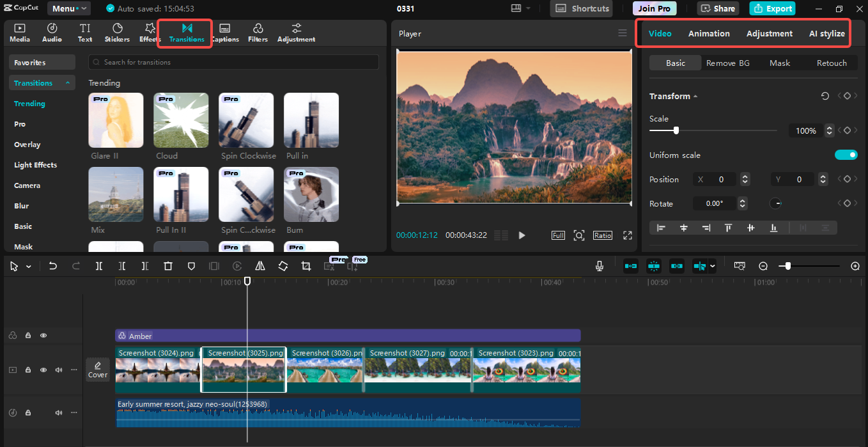Open the Stickers panel
This screenshot has width=868, height=447.
(116, 32)
